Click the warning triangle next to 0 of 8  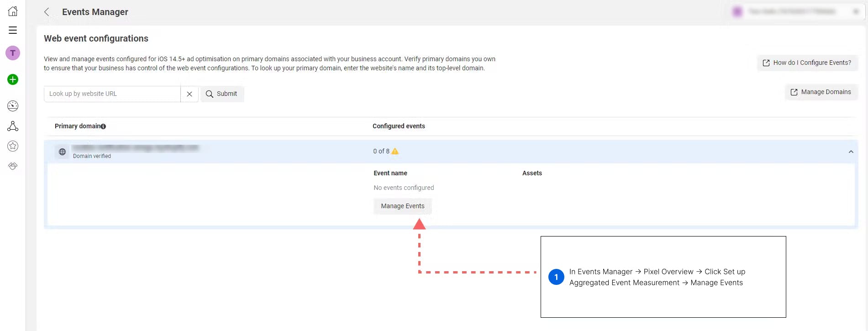pos(395,151)
